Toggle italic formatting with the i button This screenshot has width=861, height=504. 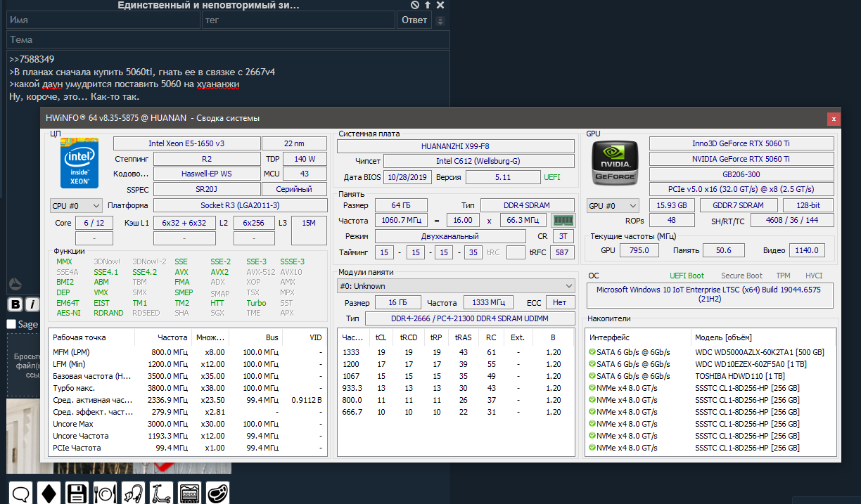click(32, 304)
